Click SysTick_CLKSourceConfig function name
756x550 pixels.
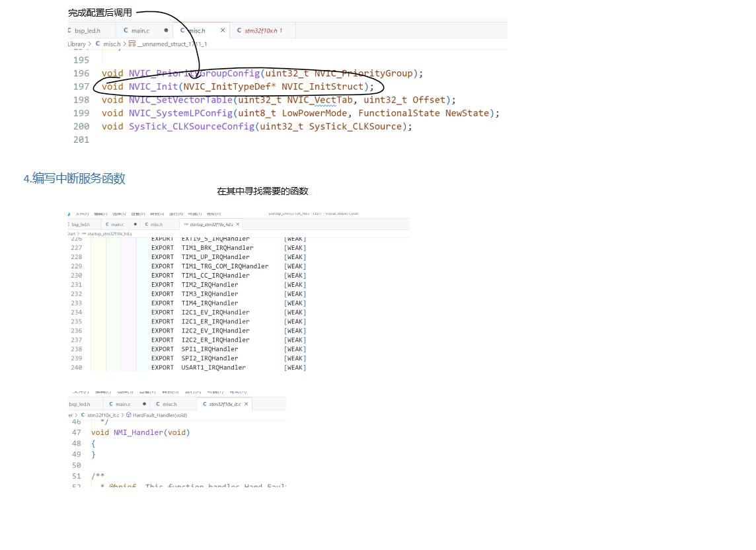click(x=192, y=126)
